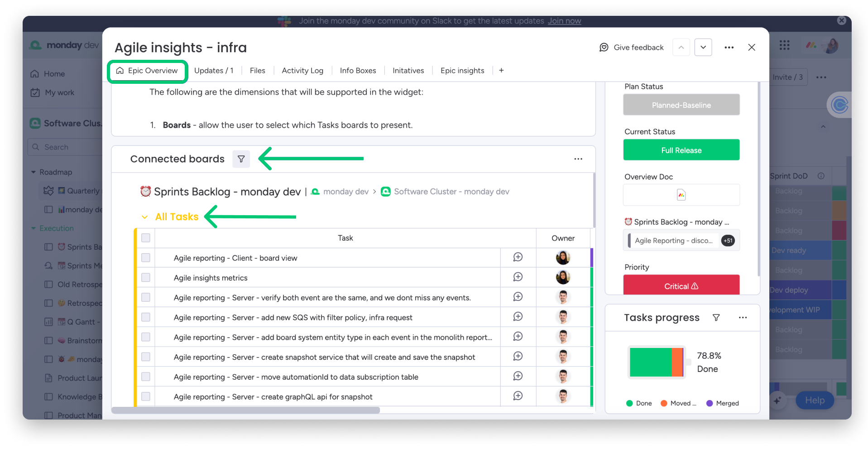Viewport: 868px width, 449px height.
Task: Click the apps grid icon in background header
Action: (x=785, y=45)
